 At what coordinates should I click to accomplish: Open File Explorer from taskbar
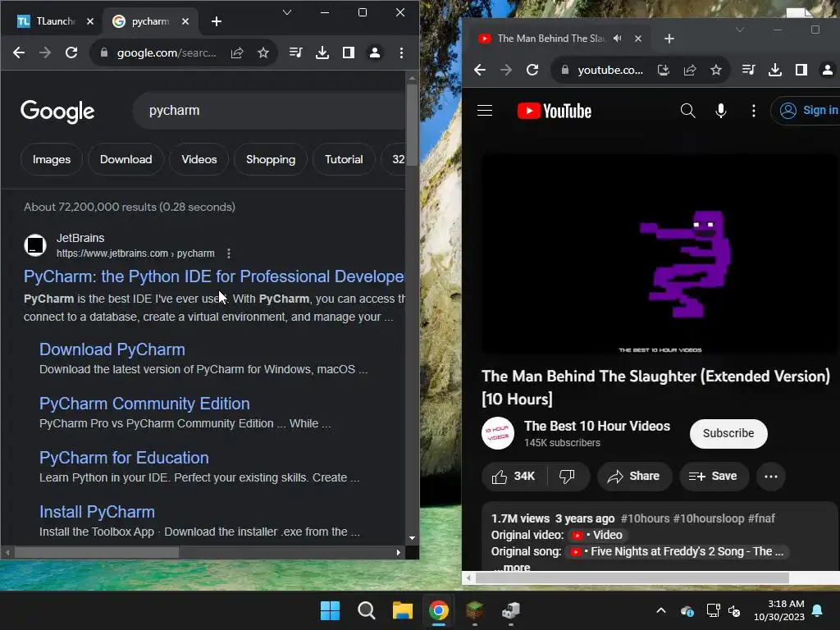coord(402,610)
